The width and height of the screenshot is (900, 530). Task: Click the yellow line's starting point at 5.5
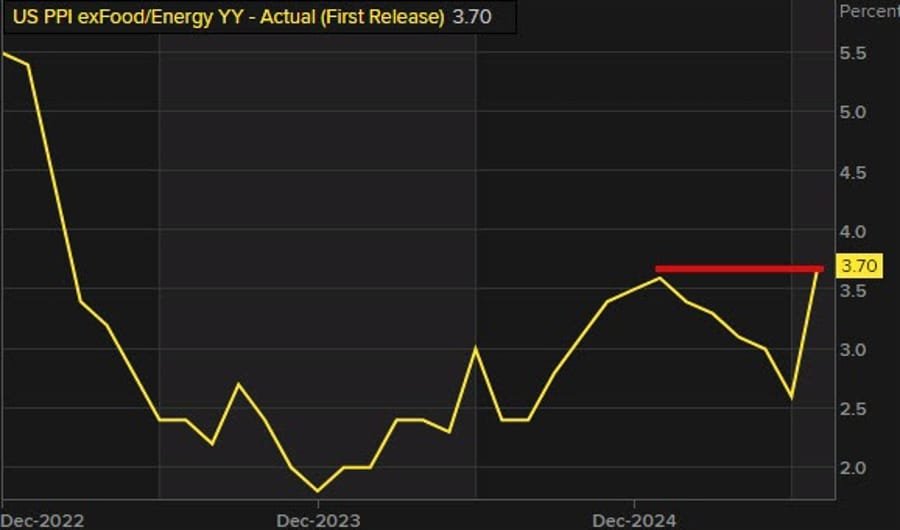[x=4, y=53]
